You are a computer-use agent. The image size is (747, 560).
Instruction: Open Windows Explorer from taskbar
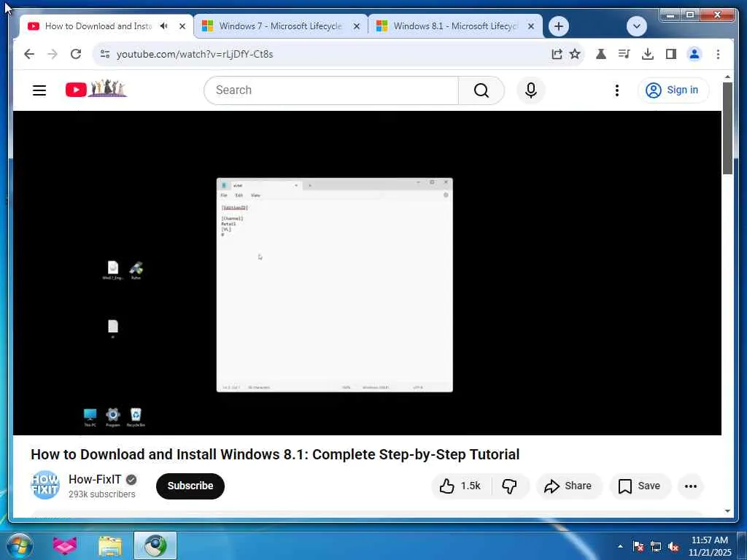click(110, 545)
